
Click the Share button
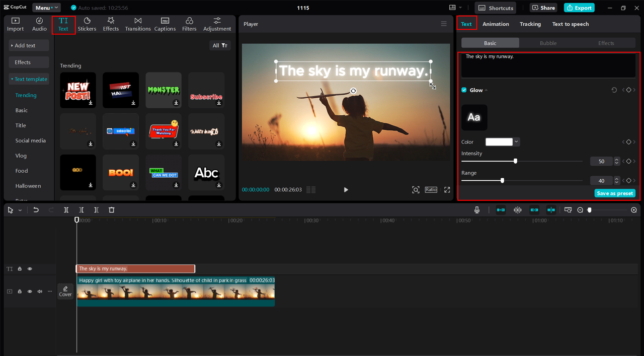pyautogui.click(x=543, y=8)
